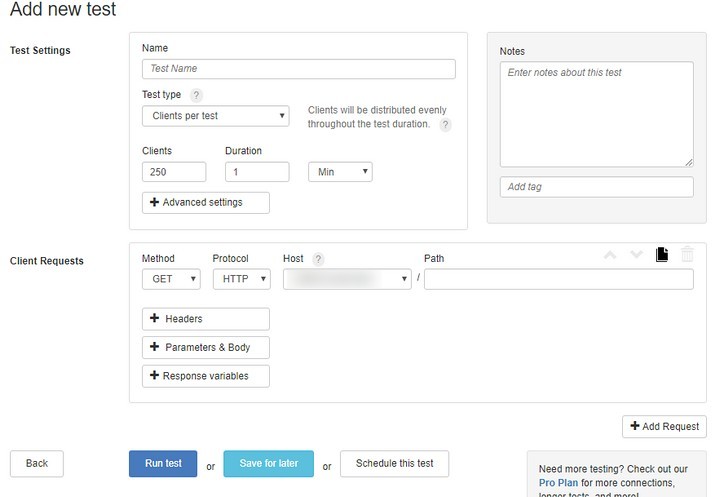Move request up with the up arrow
The width and height of the screenshot is (720, 497).
[610, 255]
